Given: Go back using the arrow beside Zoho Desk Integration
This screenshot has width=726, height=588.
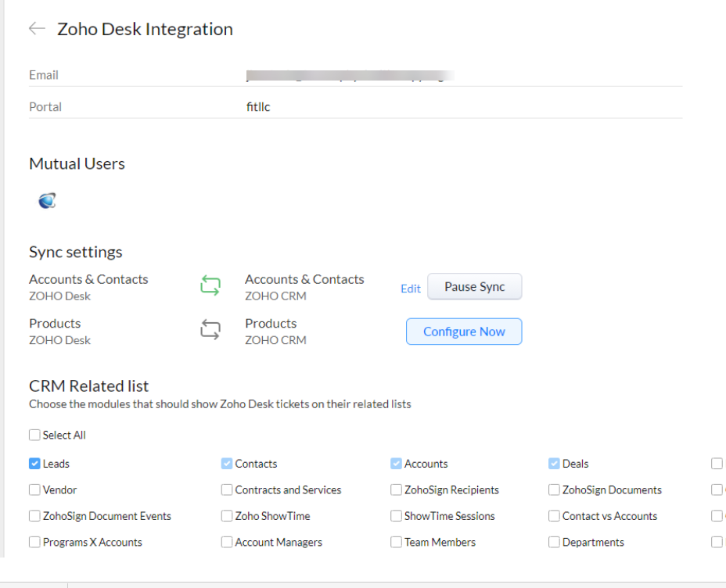Looking at the screenshot, I should (x=37, y=29).
